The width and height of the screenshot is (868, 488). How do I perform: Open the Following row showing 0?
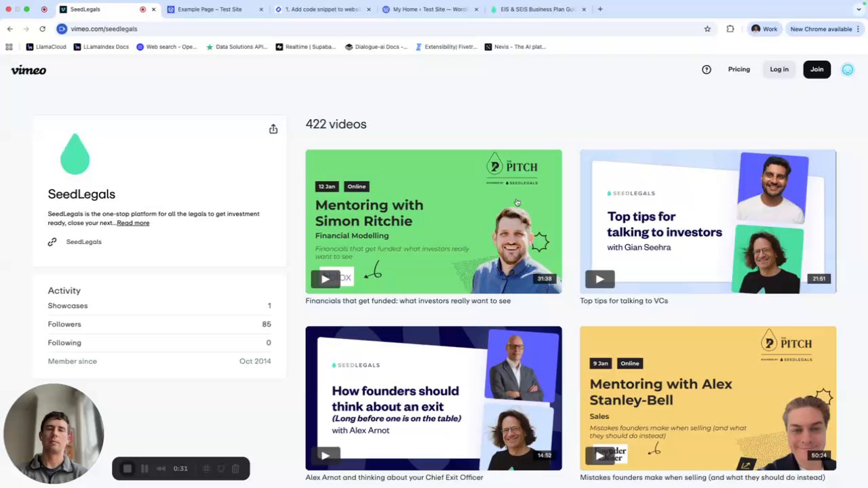[x=159, y=343]
